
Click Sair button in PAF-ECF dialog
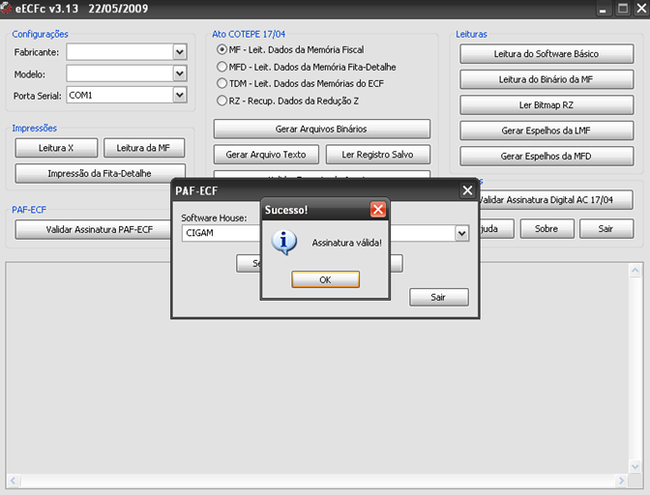tap(439, 297)
